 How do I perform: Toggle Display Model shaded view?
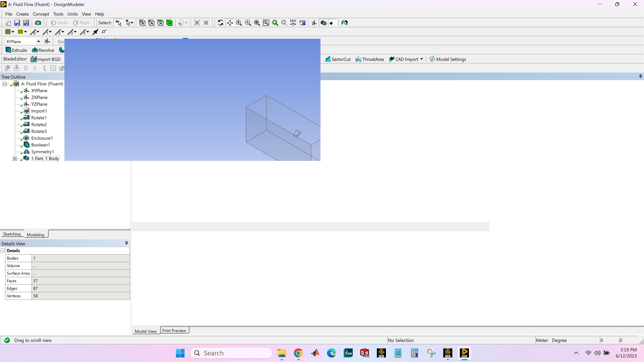click(x=324, y=23)
